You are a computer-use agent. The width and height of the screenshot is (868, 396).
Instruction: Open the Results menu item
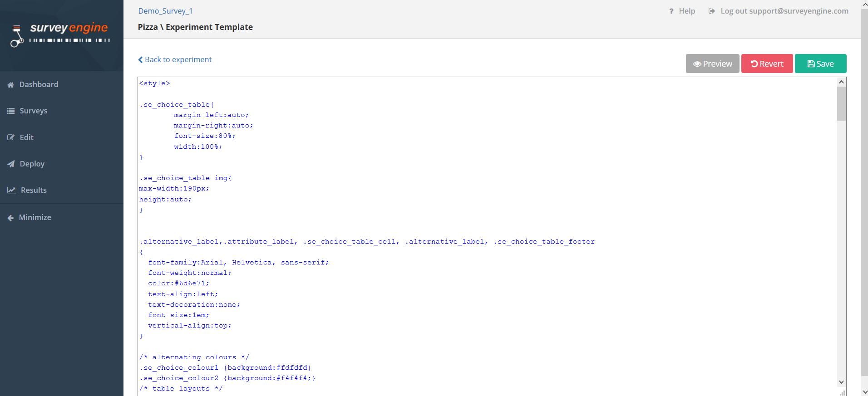click(34, 191)
